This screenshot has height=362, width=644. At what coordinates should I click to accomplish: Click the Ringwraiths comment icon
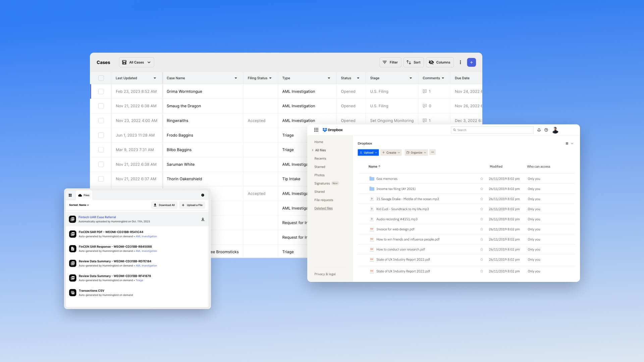(425, 121)
